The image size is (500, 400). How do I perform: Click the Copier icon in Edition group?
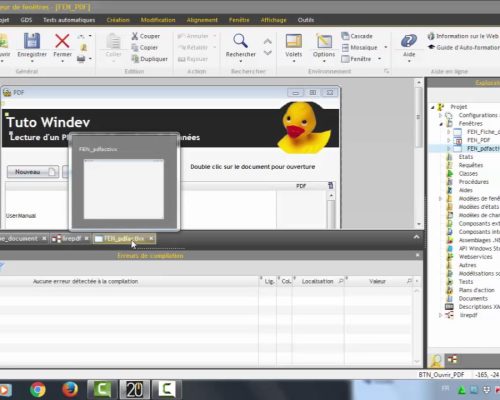coord(135,48)
